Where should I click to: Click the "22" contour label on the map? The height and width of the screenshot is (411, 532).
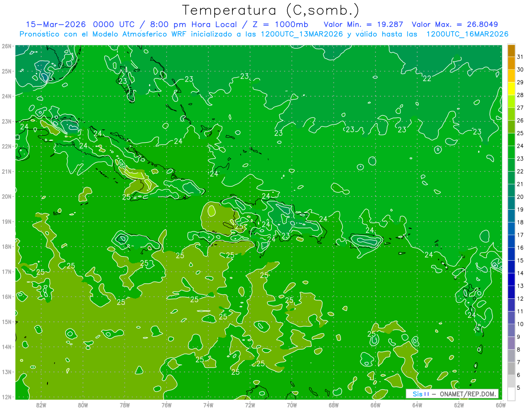point(427,78)
